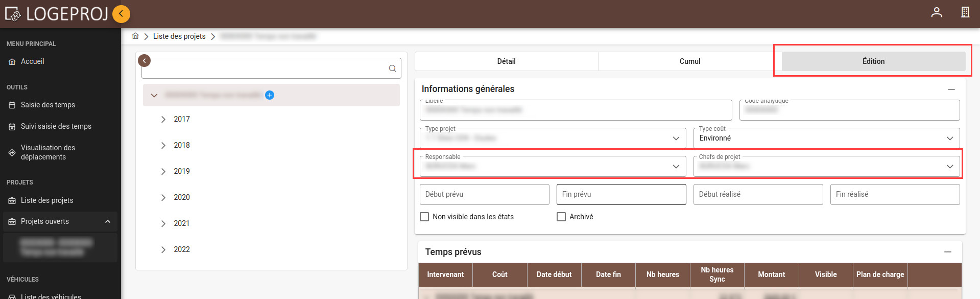The width and height of the screenshot is (980, 299).
Task: Open the user profile icon
Action: click(936, 12)
